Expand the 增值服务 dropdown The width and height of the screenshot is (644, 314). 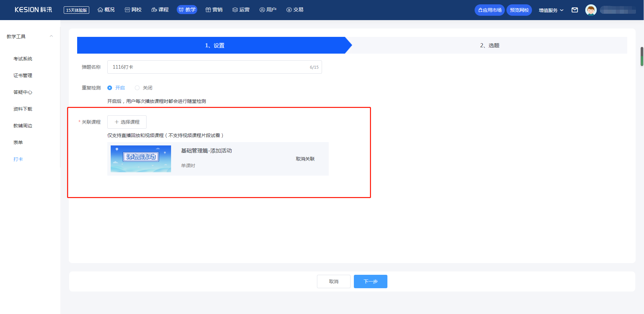(x=551, y=10)
